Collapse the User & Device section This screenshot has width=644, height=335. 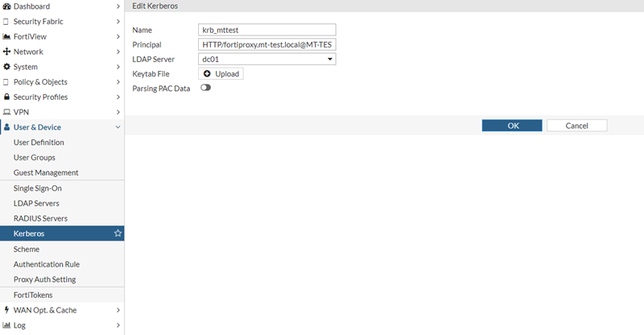point(118,127)
